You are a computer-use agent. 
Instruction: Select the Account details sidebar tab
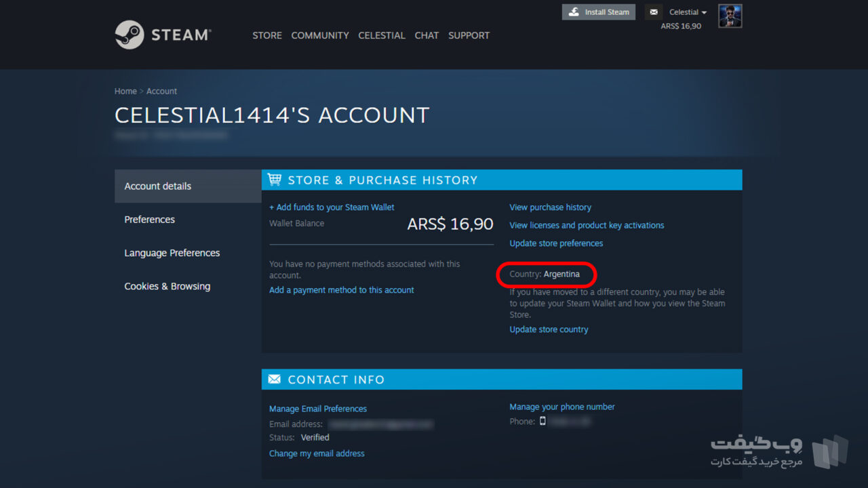(188, 186)
